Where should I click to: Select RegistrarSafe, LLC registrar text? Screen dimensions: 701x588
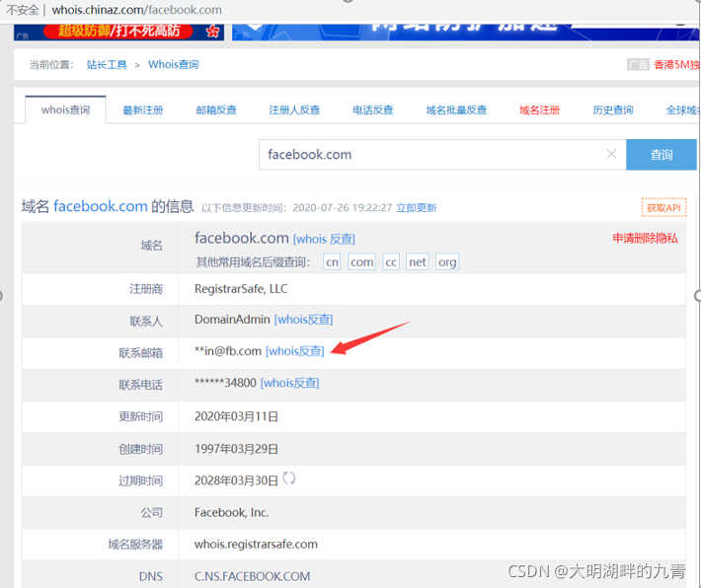click(x=241, y=289)
